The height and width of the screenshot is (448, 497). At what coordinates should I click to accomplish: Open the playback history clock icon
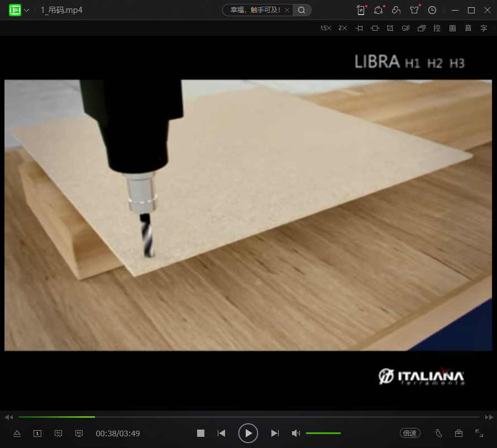pos(432,10)
